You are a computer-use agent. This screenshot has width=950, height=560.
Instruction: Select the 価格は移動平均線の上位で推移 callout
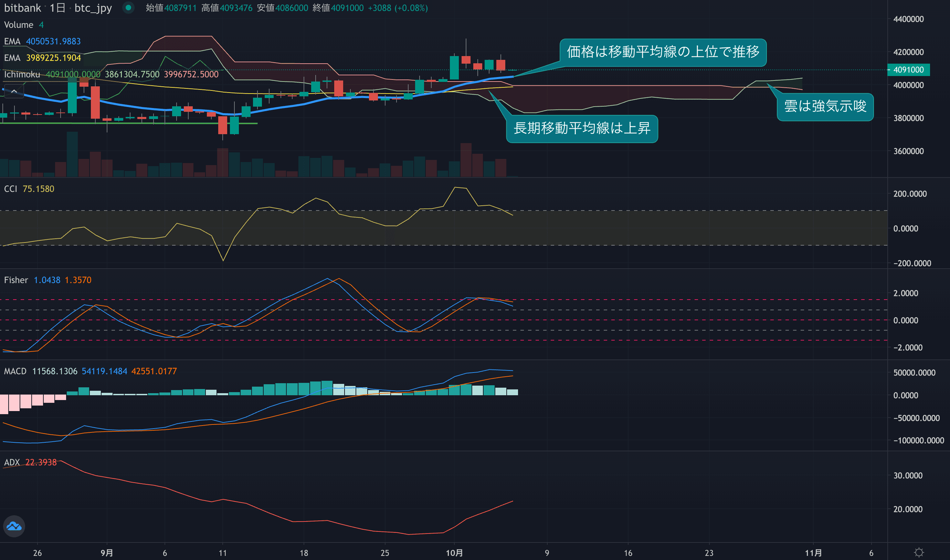tap(663, 52)
